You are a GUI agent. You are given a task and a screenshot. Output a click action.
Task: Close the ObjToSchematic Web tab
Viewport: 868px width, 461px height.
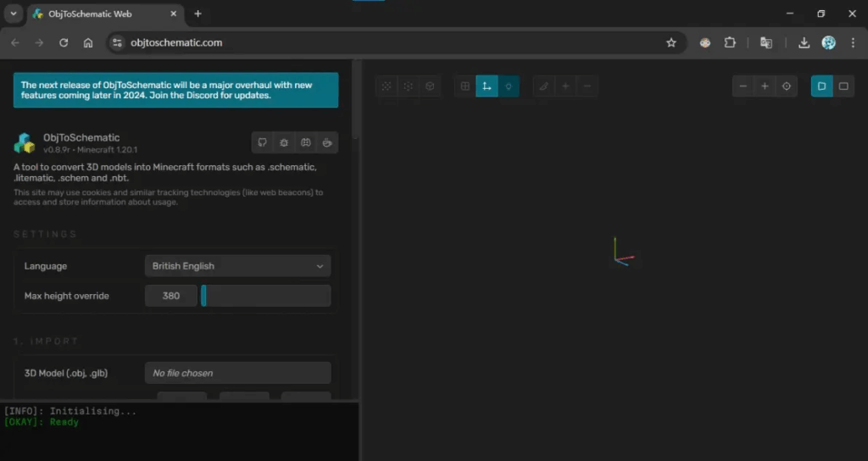pyautogui.click(x=173, y=14)
